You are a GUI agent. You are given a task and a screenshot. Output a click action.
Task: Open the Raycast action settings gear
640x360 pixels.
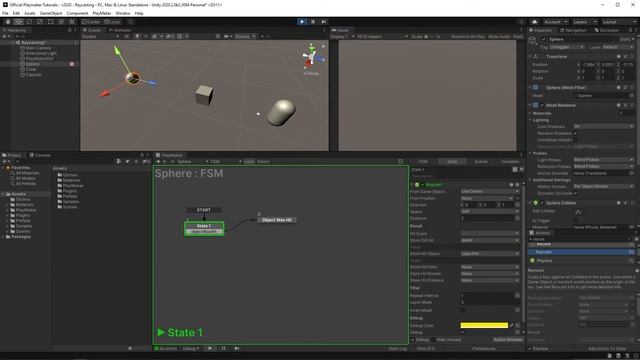click(x=517, y=185)
